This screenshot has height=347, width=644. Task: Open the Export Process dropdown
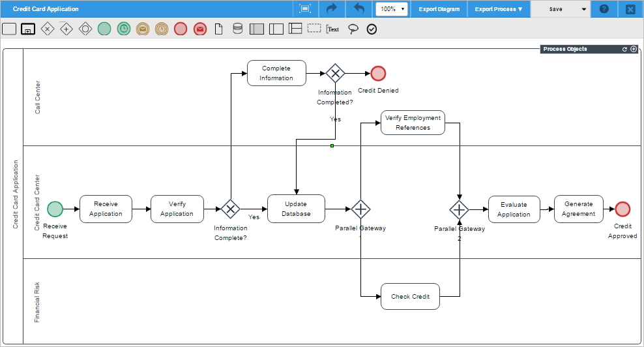click(499, 9)
